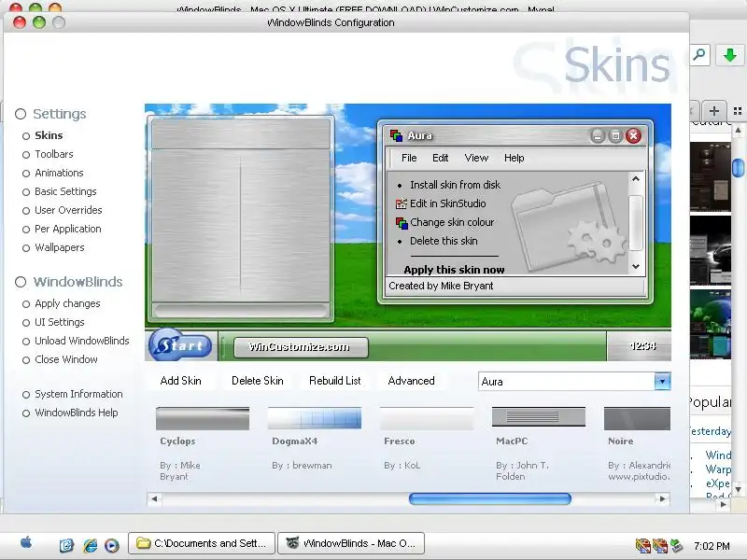
Task: Click the Advanced button
Action: [x=411, y=381]
